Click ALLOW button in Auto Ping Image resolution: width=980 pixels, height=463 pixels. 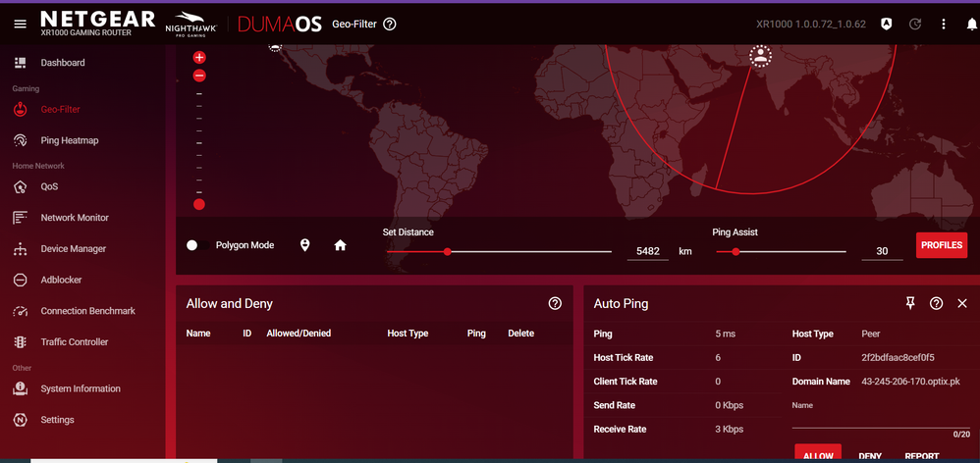pyautogui.click(x=818, y=453)
